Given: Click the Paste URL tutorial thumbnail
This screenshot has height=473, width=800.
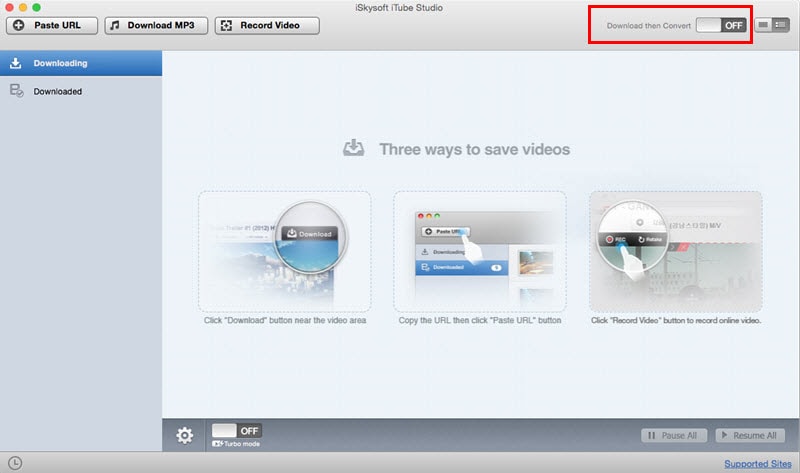Looking at the screenshot, I should (480, 252).
